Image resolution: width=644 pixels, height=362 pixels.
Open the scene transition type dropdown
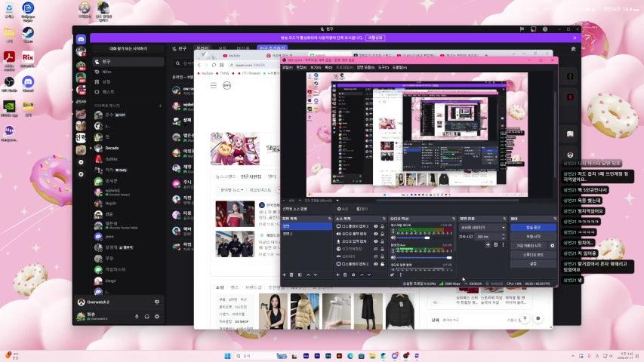[483, 227]
